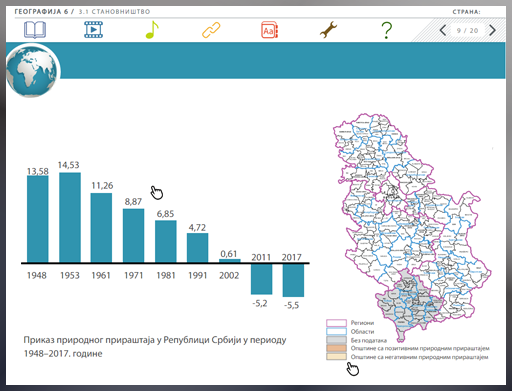
Task: Click the positive natural increase legend swatch
Action: [336, 348]
